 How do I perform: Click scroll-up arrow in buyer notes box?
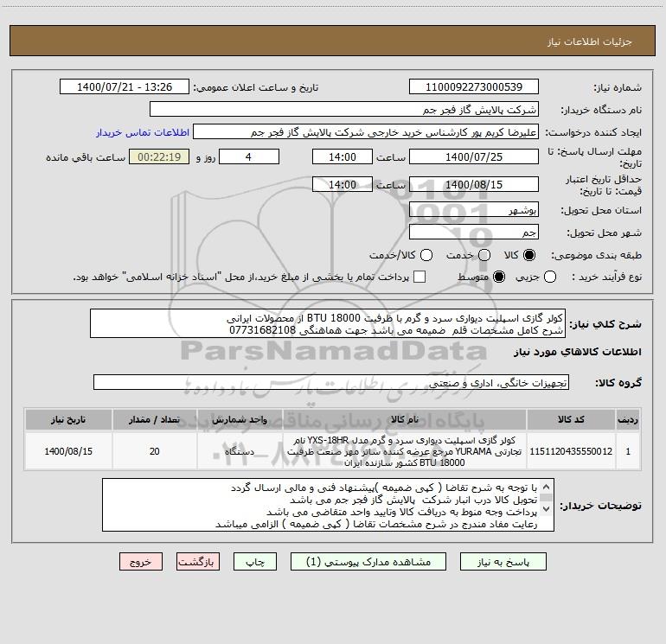547,487
